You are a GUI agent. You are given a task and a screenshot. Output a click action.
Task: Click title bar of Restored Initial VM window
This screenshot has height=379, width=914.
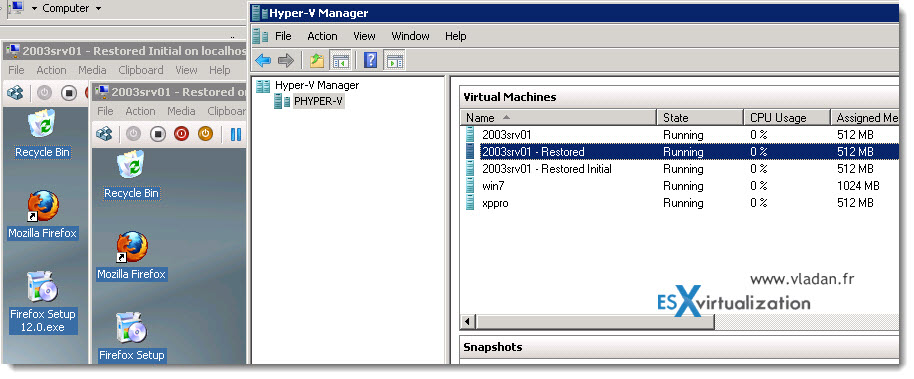[x=124, y=51]
